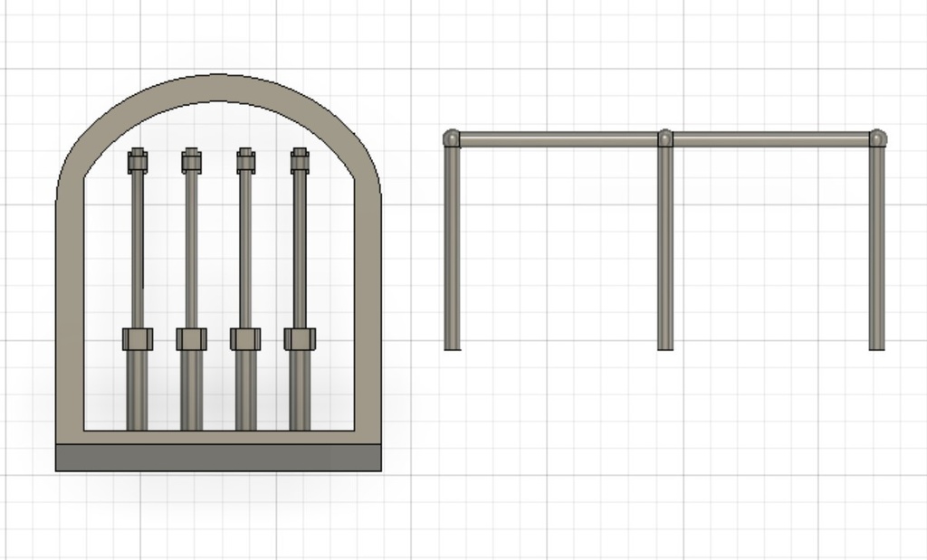Screen dimensions: 927x560
Task: Click the ball joint at rail's right corner
Action: click(878, 138)
